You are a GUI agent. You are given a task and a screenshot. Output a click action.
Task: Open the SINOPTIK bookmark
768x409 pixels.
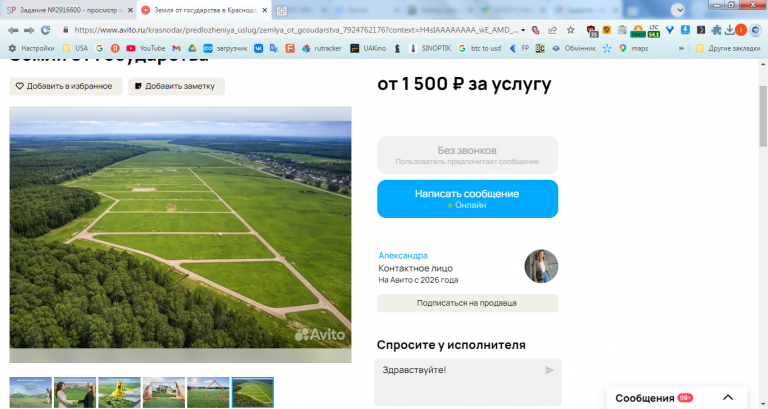point(430,48)
